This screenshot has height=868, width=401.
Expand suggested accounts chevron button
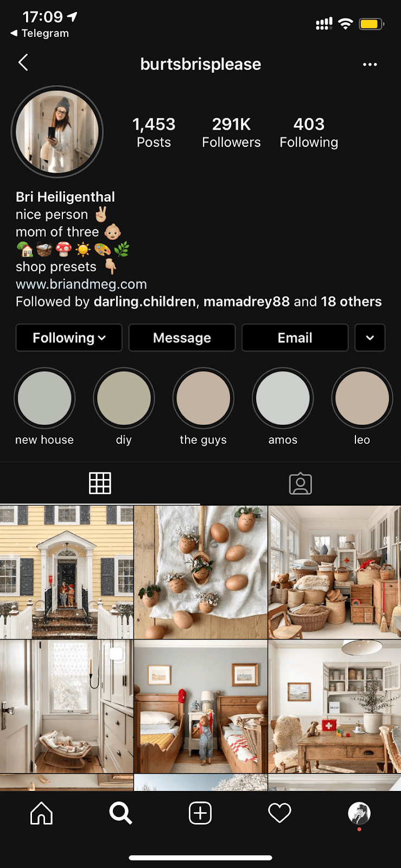pos(370,338)
